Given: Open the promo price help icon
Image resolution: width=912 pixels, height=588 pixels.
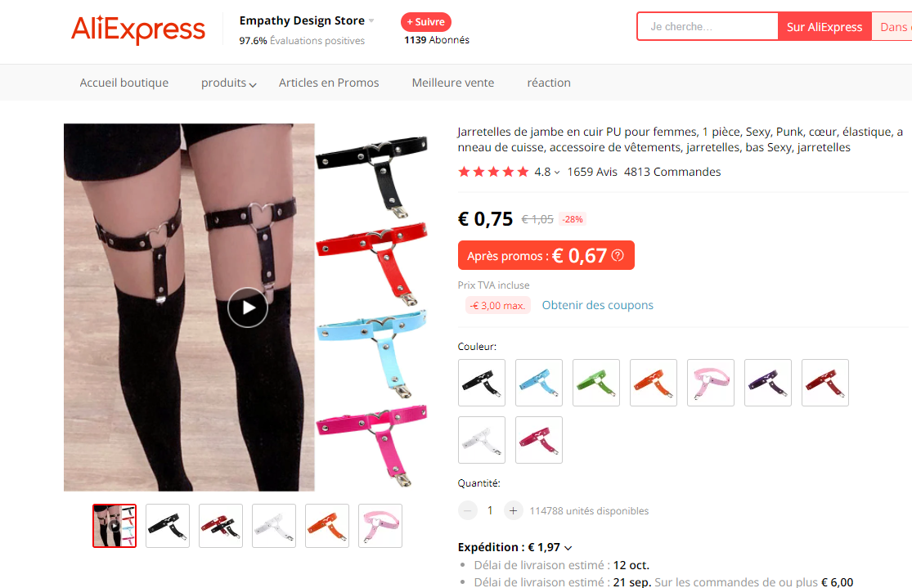Looking at the screenshot, I should point(618,255).
